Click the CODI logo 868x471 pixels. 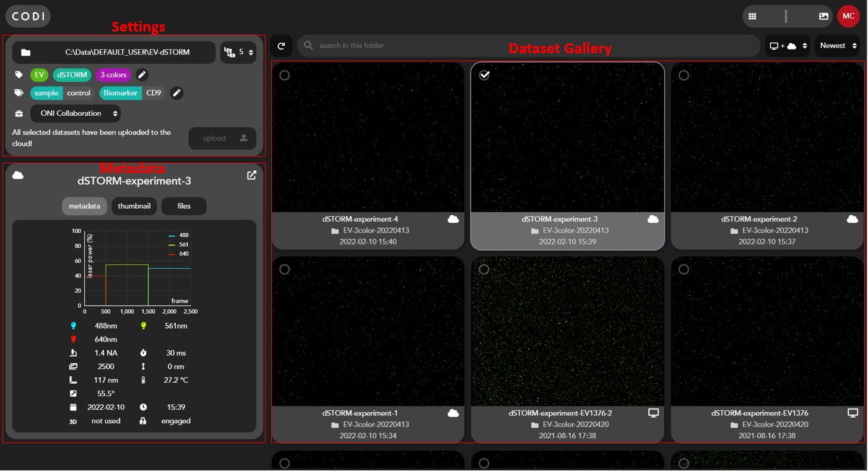tap(28, 16)
